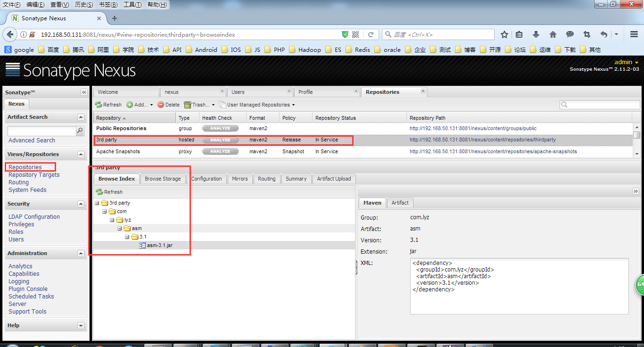This screenshot has width=644, height=347.
Task: Open the Add repository dropdown
Action: [140, 105]
